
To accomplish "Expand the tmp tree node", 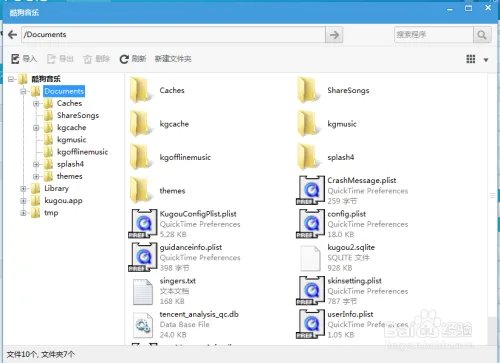I will [x=23, y=213].
